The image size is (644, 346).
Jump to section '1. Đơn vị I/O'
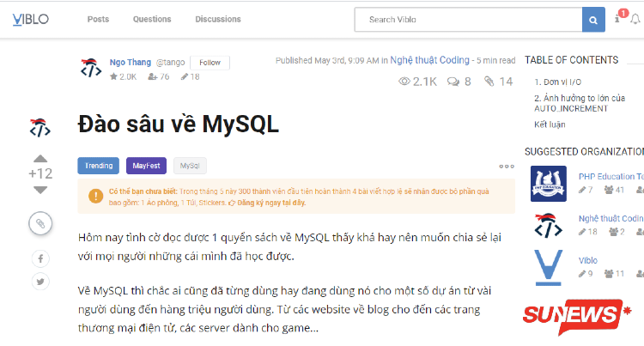558,82
